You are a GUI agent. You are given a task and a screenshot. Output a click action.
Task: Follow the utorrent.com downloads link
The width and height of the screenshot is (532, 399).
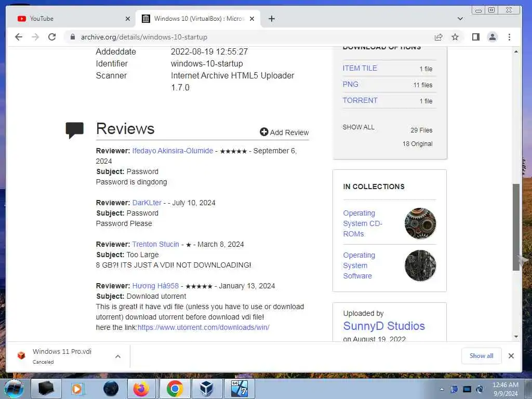[x=203, y=327]
